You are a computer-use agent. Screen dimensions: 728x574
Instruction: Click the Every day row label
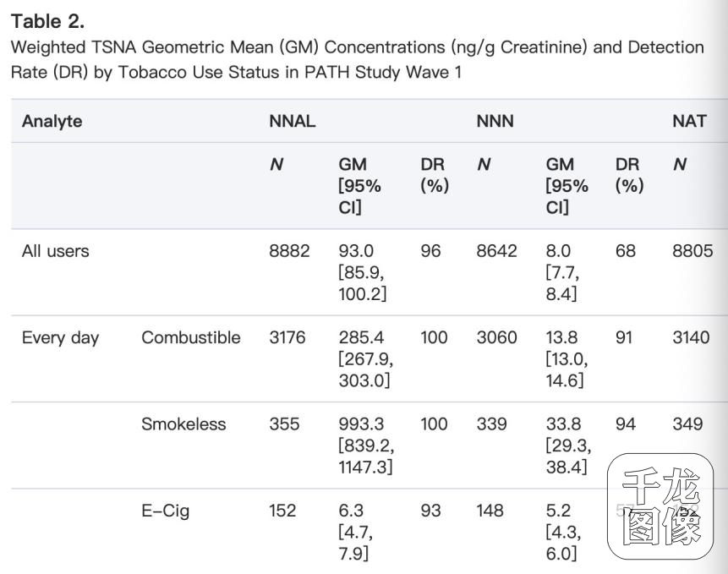[60, 338]
